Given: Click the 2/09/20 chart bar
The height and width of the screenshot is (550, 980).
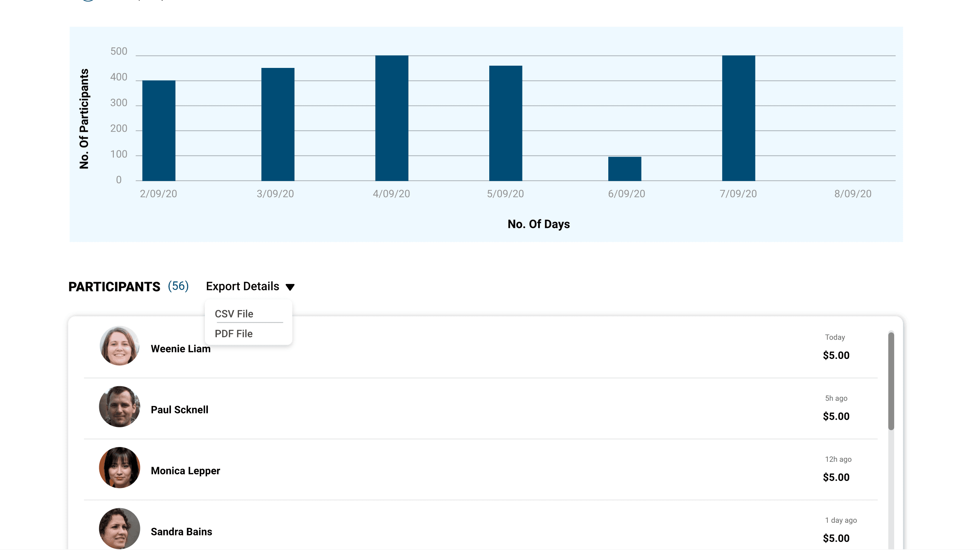Looking at the screenshot, I should (x=159, y=131).
